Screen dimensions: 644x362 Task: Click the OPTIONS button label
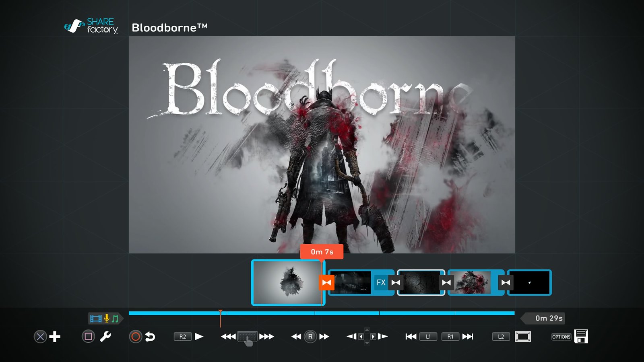pyautogui.click(x=561, y=337)
